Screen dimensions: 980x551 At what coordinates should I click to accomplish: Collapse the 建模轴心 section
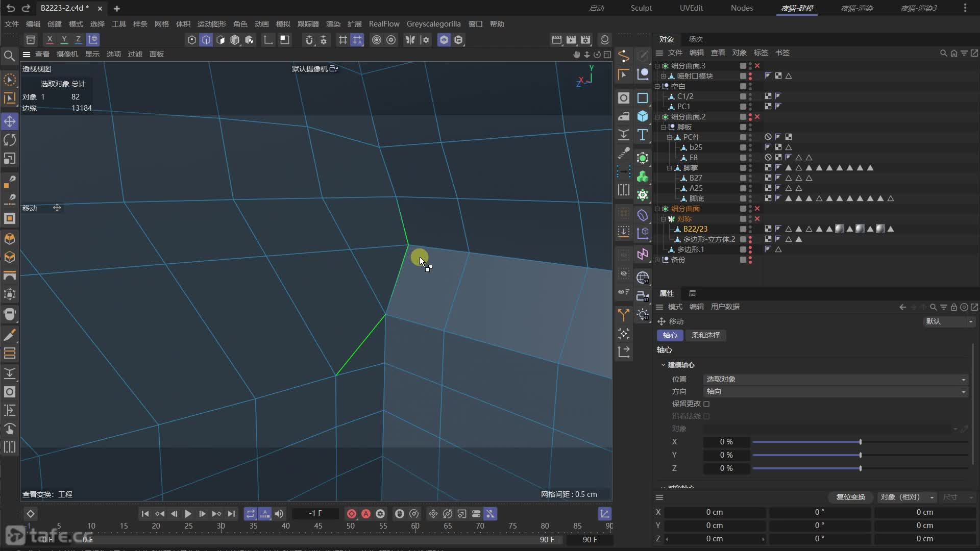663,365
